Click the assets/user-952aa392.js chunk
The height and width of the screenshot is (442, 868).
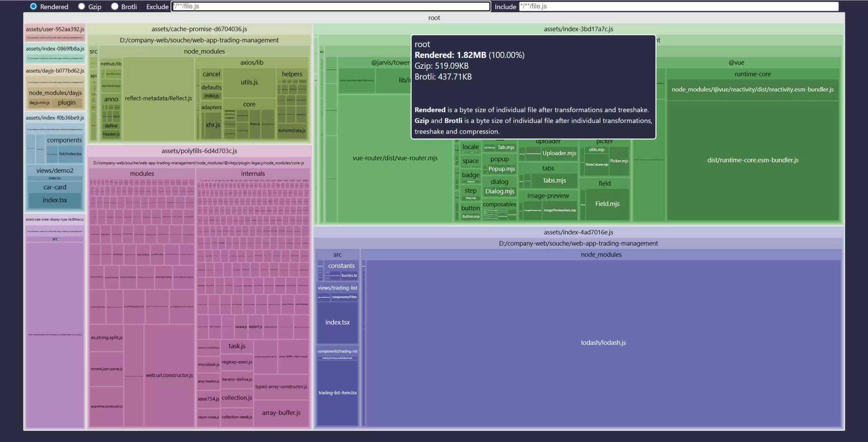pos(55,29)
